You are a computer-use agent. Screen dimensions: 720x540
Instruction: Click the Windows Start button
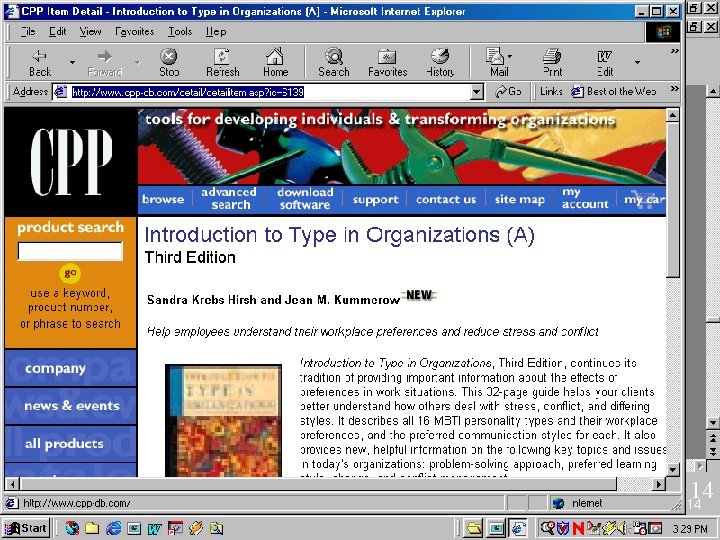(x=26, y=528)
